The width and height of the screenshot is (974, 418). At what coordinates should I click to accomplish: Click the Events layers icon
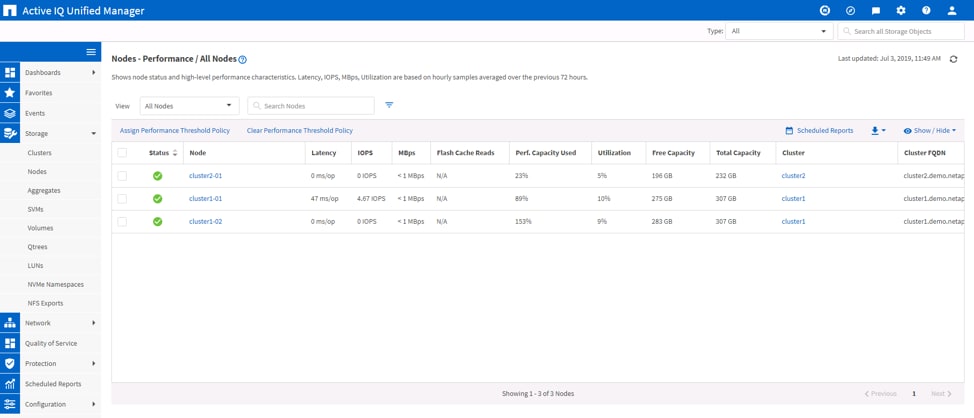tap(9, 114)
